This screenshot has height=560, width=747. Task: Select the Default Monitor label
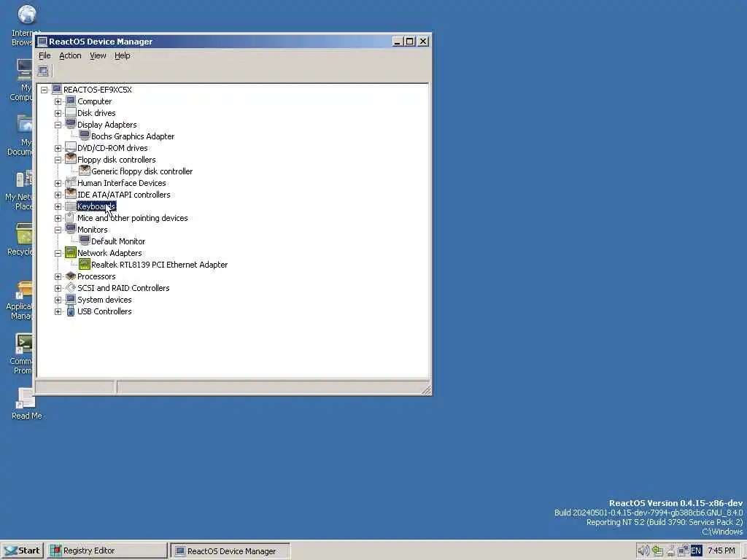click(x=118, y=241)
